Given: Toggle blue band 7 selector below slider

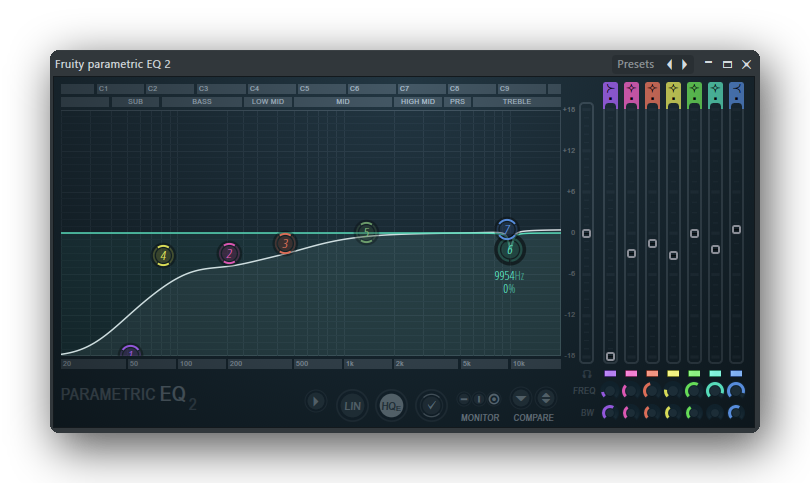Looking at the screenshot, I should tap(737, 373).
